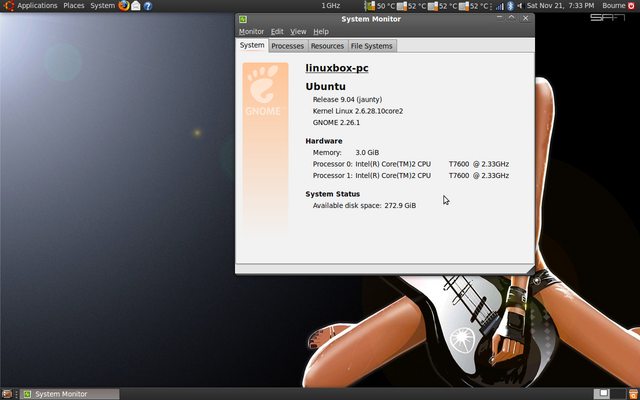Click the 1 GHz CPU frequency applet
The height and width of the screenshot is (400, 640).
(x=330, y=6)
